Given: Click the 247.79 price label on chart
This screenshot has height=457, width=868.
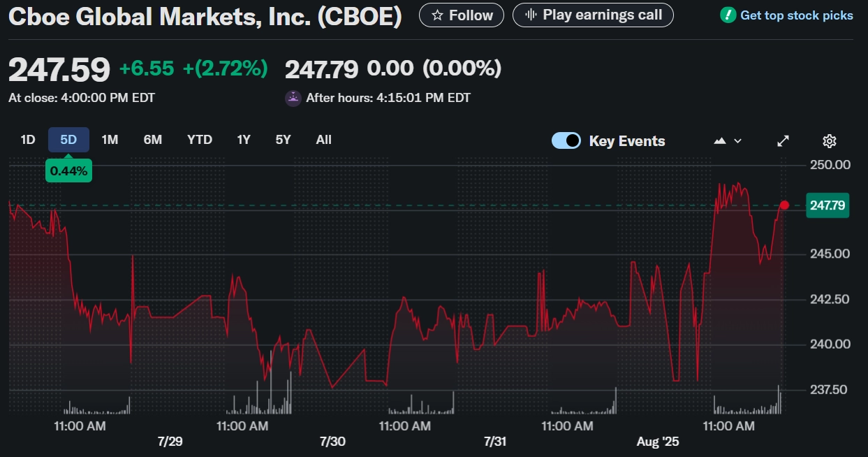Looking at the screenshot, I should (827, 205).
